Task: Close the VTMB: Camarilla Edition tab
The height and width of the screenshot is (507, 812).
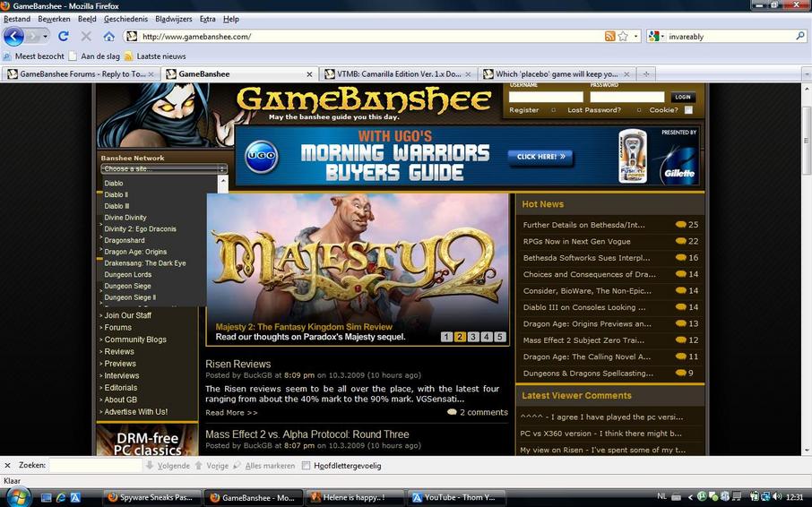Action: coord(468,74)
